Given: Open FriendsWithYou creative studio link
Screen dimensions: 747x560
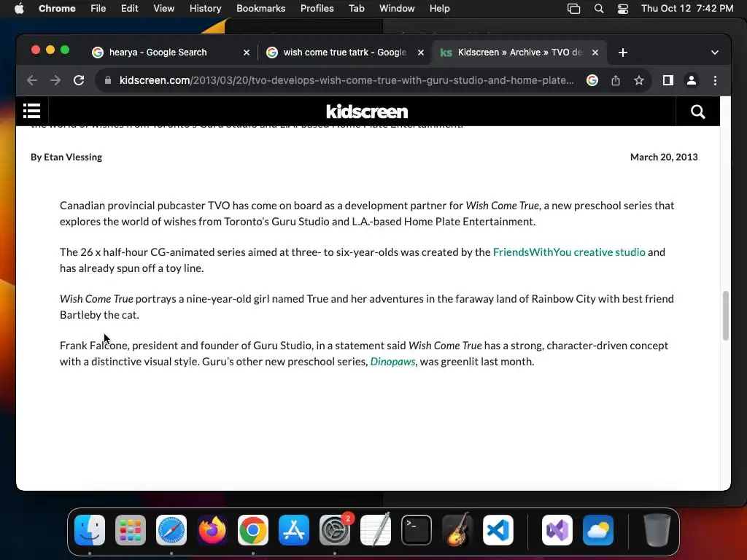Looking at the screenshot, I should click(569, 252).
